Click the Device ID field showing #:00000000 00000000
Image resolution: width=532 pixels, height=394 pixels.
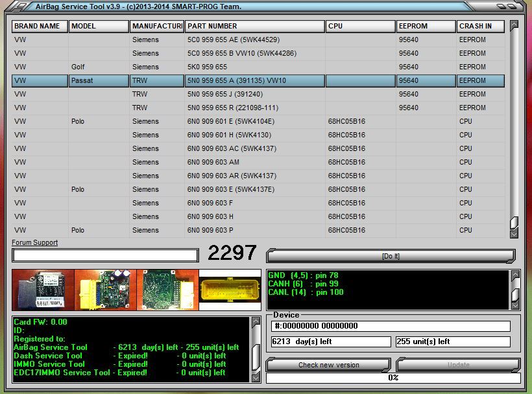click(391, 326)
